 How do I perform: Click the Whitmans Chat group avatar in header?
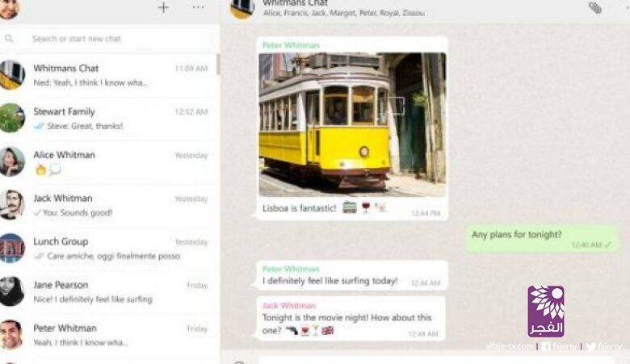coord(241,8)
